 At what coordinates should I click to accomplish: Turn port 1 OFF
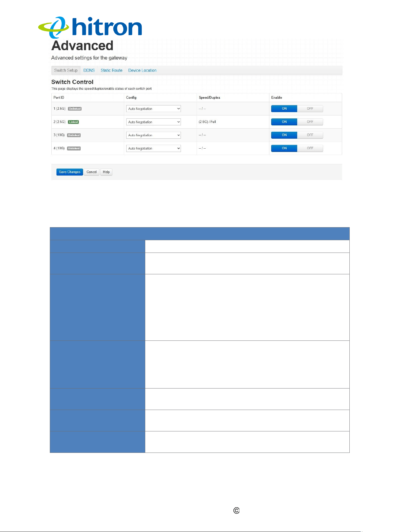tap(310, 108)
